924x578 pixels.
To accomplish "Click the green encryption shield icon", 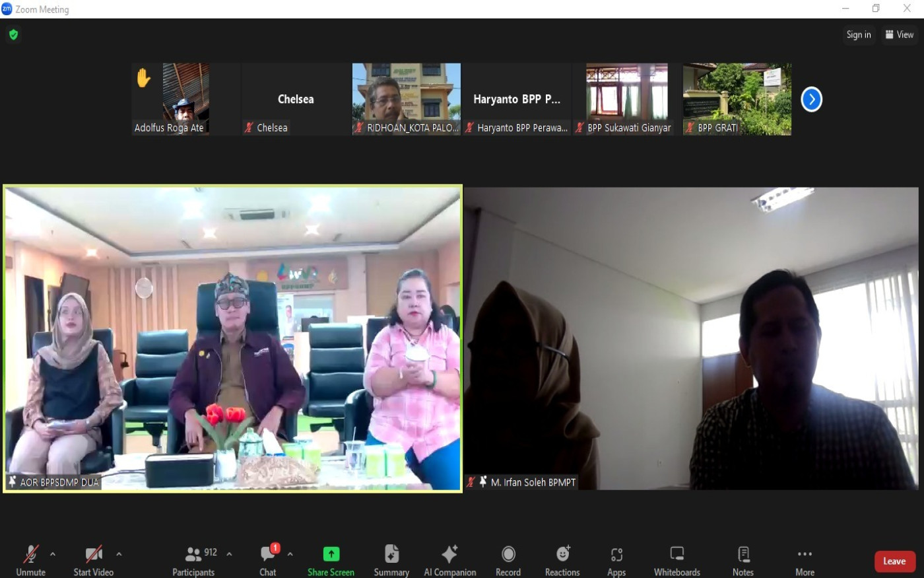I will coord(13,34).
